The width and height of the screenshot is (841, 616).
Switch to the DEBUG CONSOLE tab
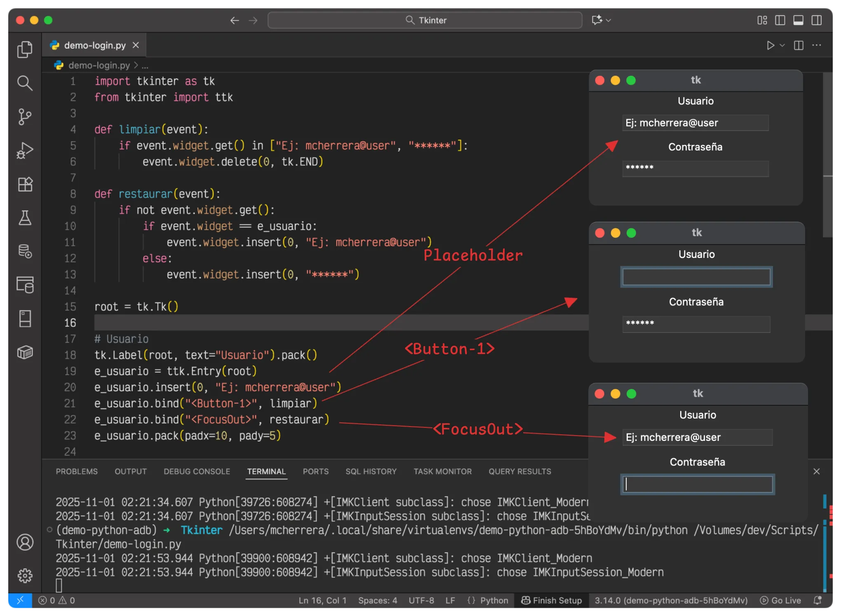click(x=197, y=471)
